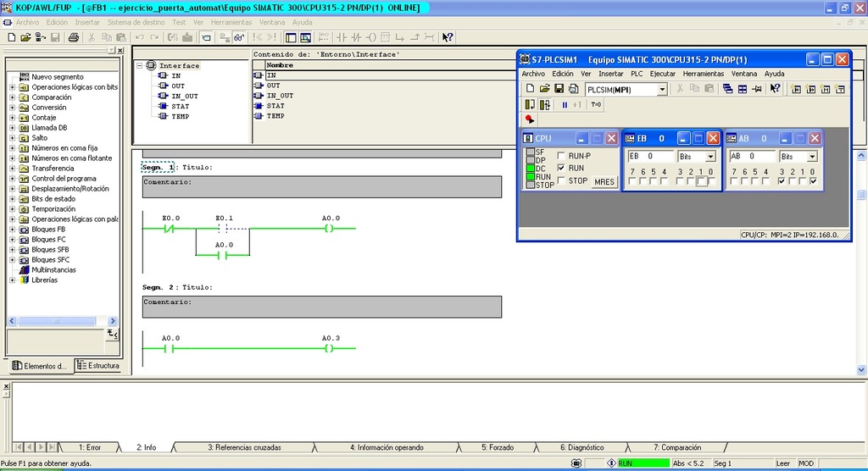This screenshot has width=868, height=471.
Task: Open the PLCSIM(MPI) connection dropdown
Action: tap(662, 89)
